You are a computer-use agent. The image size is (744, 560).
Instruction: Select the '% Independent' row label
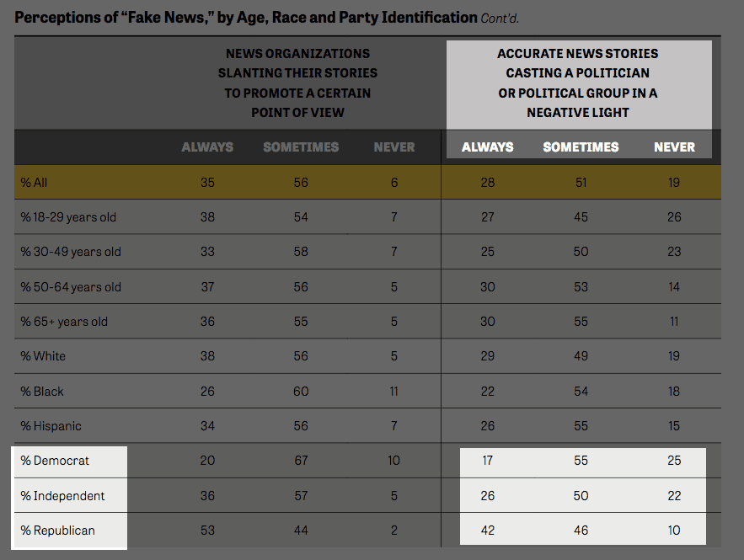[x=62, y=495]
